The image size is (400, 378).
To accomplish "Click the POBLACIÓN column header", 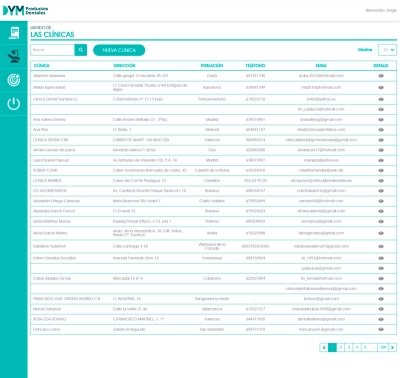I will tap(212, 66).
